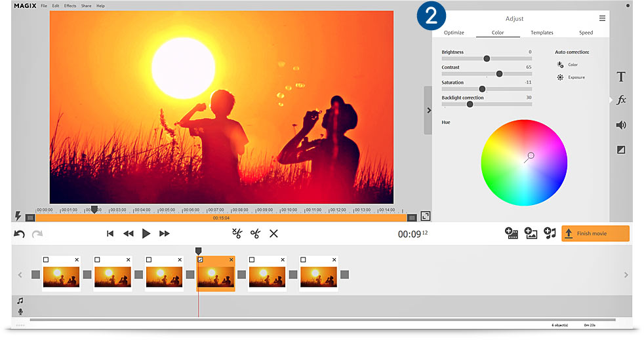Add music to the project
Image resolution: width=644 pixels, height=340 pixels.
point(550,233)
